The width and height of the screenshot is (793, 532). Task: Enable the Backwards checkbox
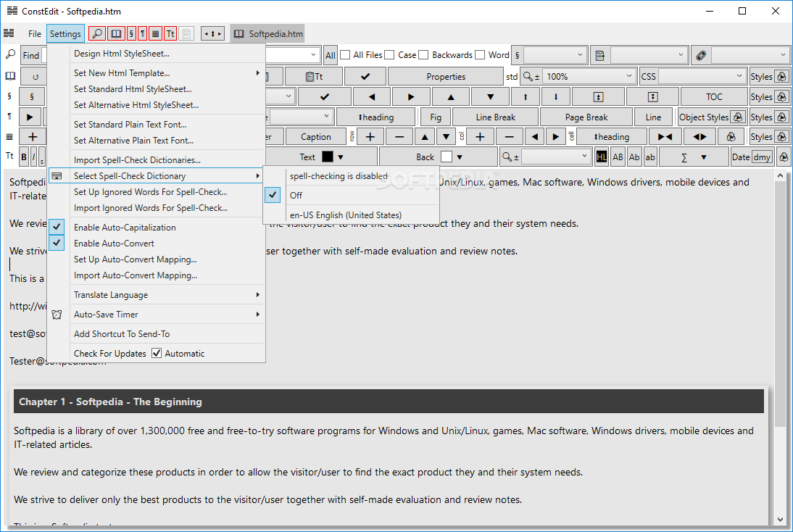pyautogui.click(x=423, y=54)
